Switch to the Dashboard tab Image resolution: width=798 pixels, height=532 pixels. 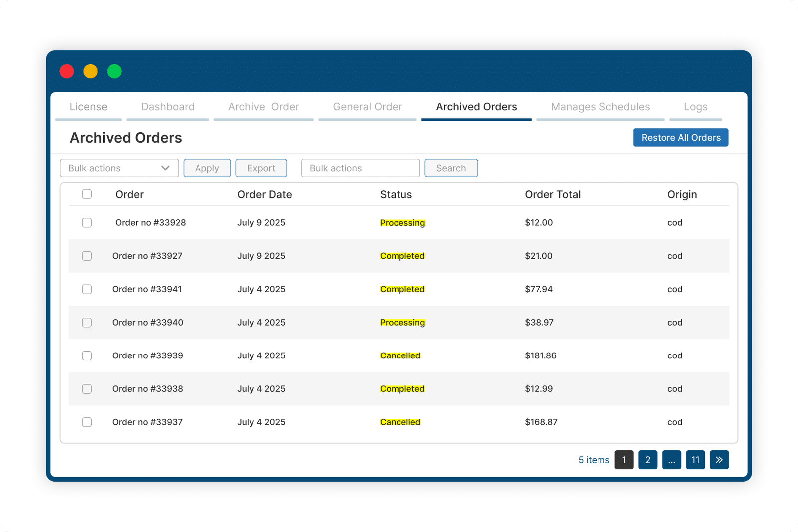point(168,107)
